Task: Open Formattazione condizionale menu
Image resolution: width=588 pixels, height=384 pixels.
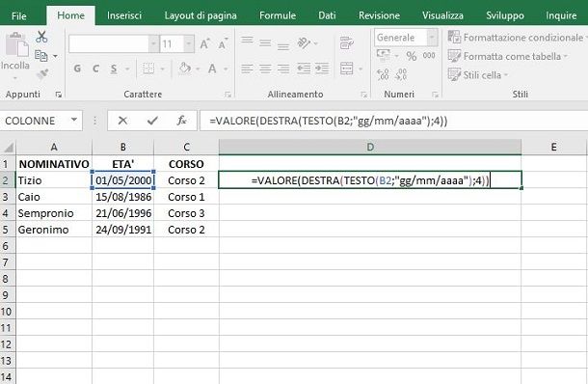Action: pyautogui.click(x=517, y=38)
